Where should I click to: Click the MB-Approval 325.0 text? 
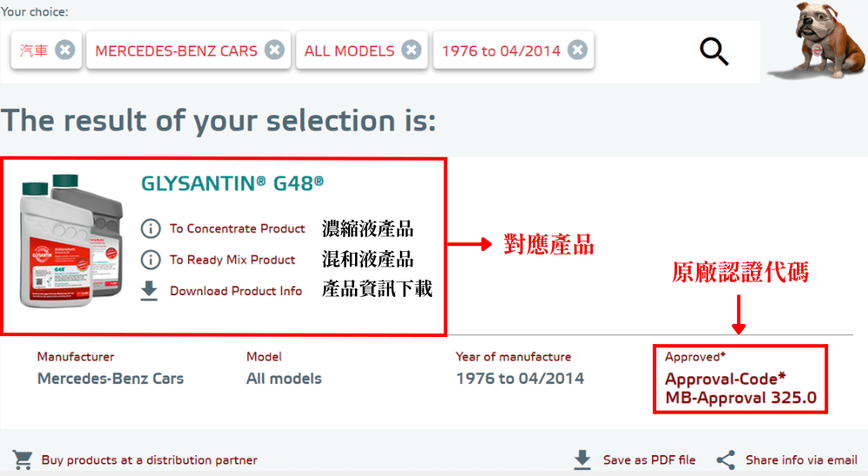[740, 398]
